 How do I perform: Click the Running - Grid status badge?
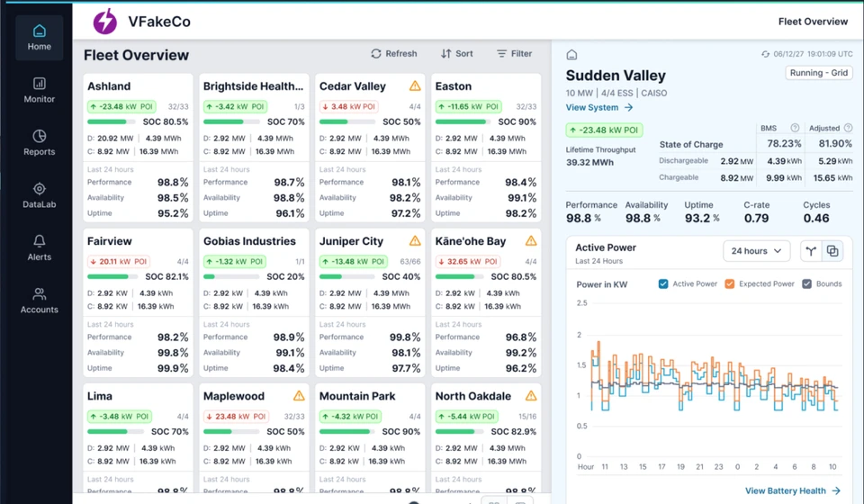point(819,73)
